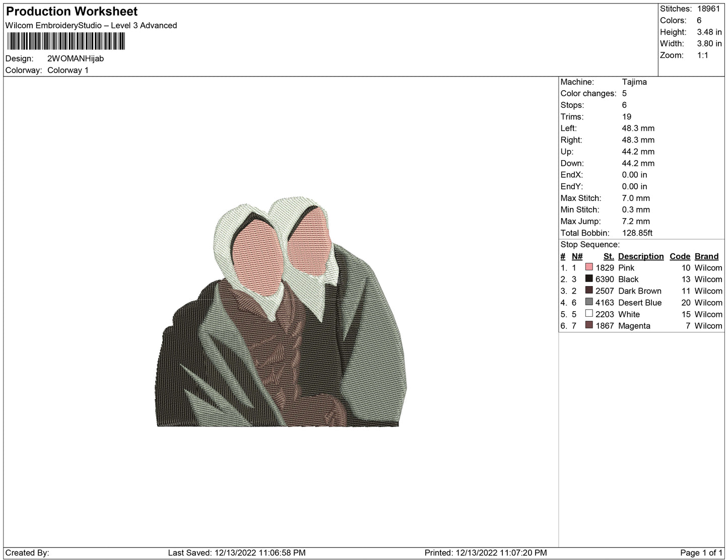This screenshot has width=728, height=560.
Task: Select the EndY value 0.00 in
Action: (x=635, y=186)
